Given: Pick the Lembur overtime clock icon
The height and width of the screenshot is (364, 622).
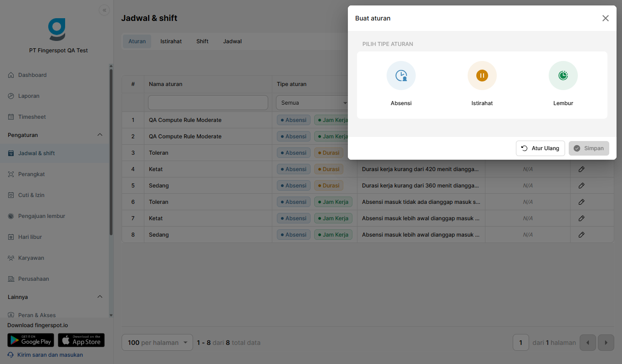Looking at the screenshot, I should [x=563, y=76].
